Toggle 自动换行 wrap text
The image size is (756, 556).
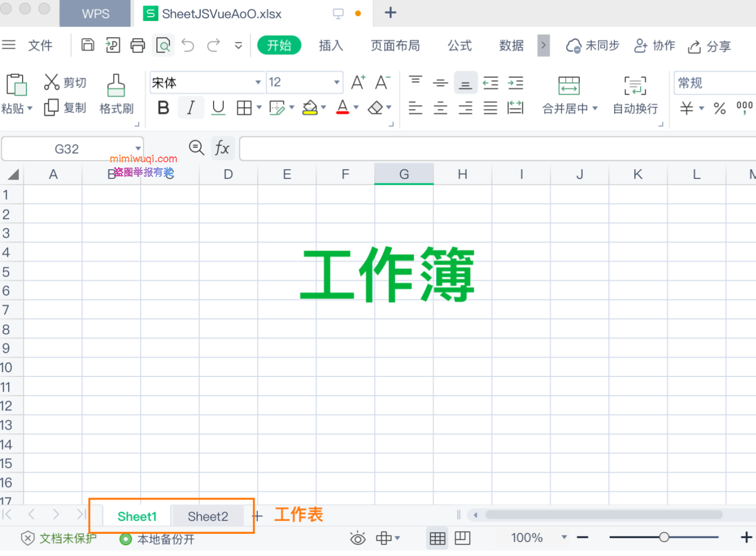point(635,96)
